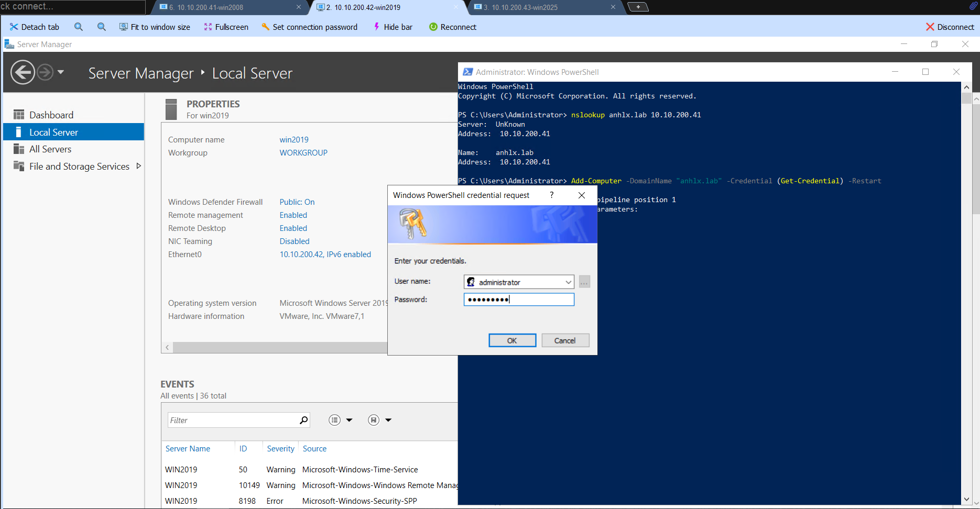Click the win2019 computer name link

(294, 140)
